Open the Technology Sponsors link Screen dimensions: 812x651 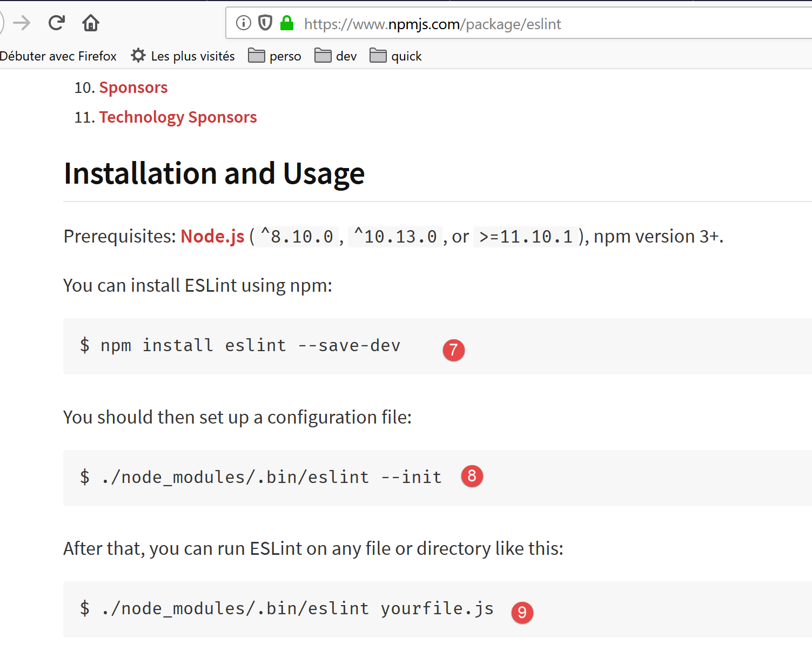(178, 117)
